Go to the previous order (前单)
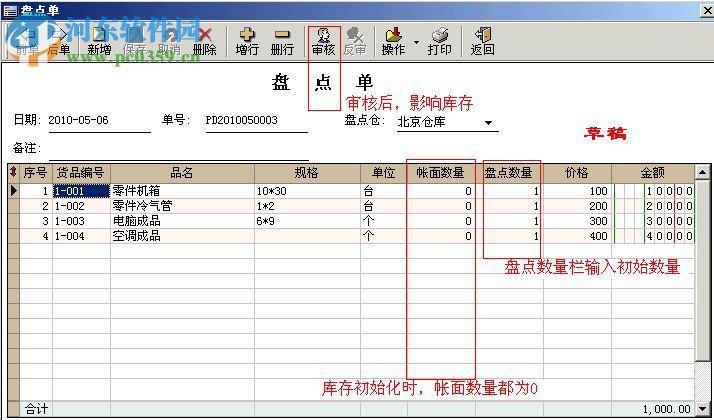 pyautogui.click(x=27, y=41)
